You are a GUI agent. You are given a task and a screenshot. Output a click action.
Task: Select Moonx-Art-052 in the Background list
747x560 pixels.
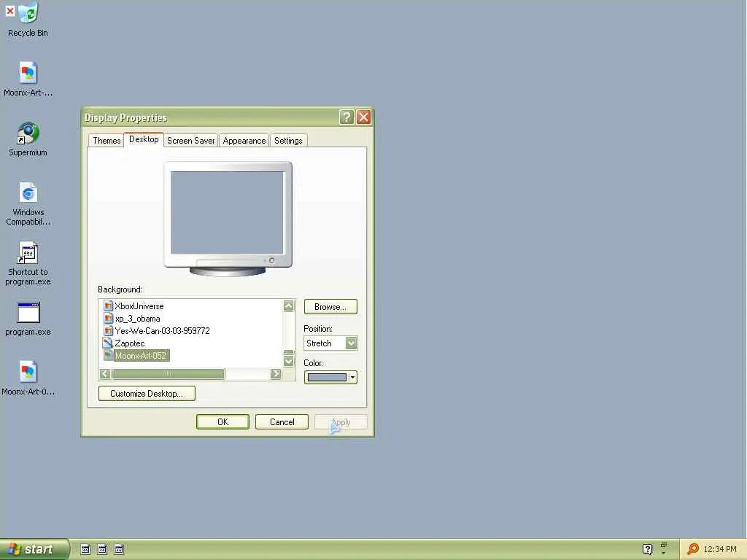141,356
